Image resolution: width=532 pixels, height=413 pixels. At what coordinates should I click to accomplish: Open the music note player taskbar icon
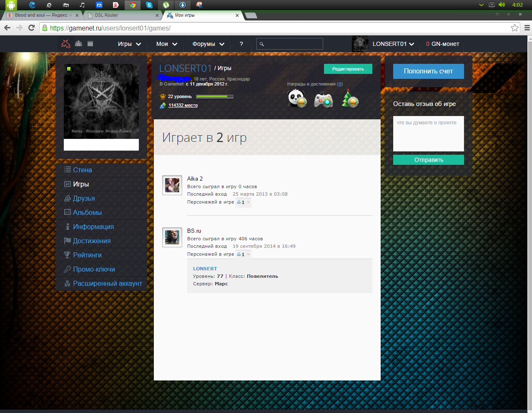click(x=82, y=5)
